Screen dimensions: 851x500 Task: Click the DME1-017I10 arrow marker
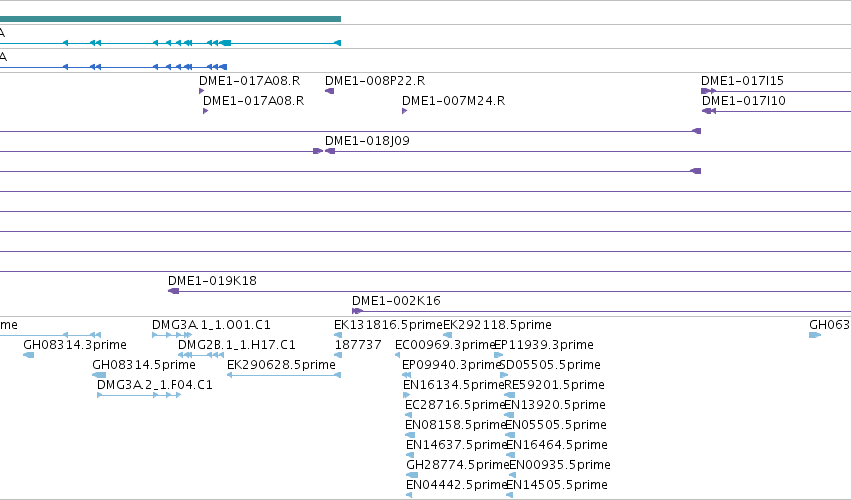(x=709, y=111)
